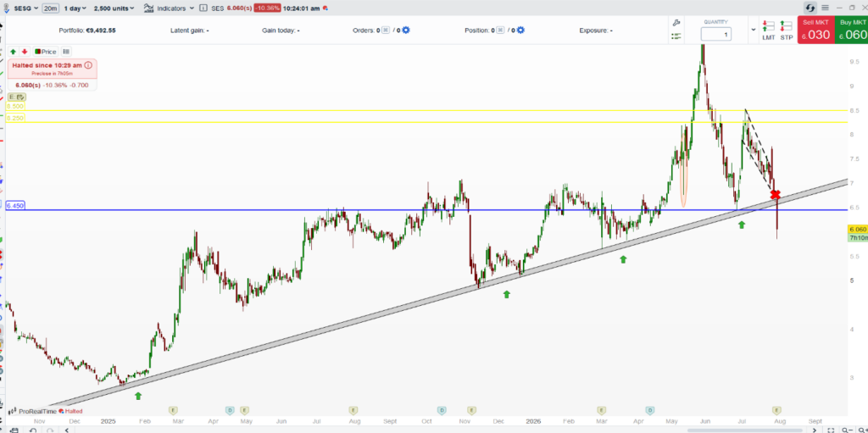The height and width of the screenshot is (433, 868).
Task: Click the Sell MKT button
Action: tap(815, 30)
